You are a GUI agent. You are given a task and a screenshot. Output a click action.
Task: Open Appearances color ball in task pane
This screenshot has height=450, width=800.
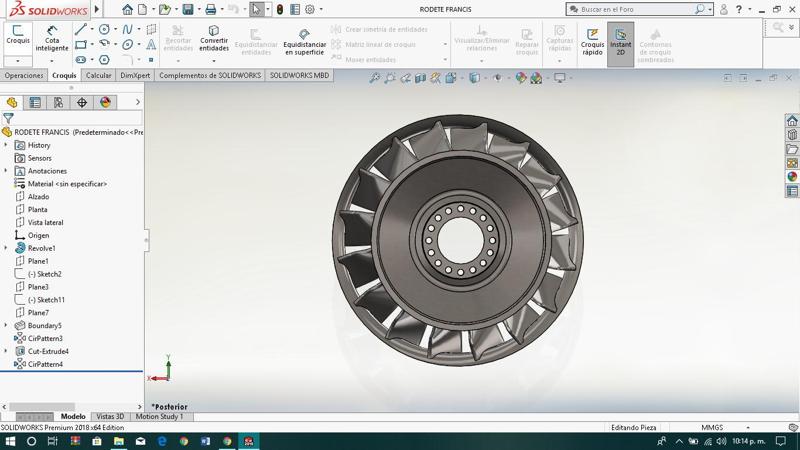pyautogui.click(x=792, y=177)
